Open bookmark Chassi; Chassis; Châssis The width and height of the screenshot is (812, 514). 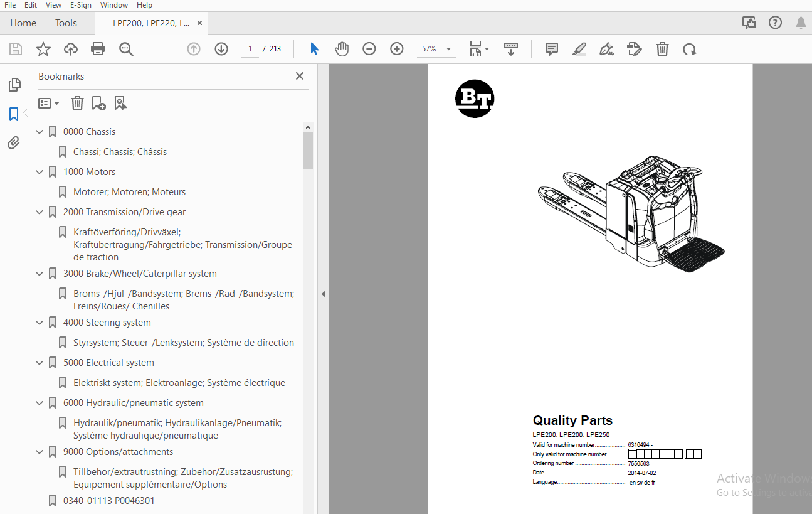tap(120, 152)
